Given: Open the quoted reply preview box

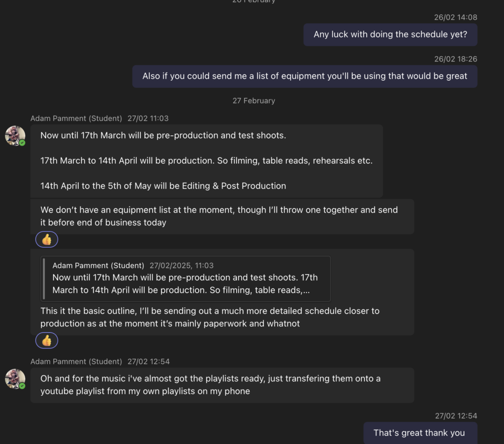Looking at the screenshot, I should [186, 278].
